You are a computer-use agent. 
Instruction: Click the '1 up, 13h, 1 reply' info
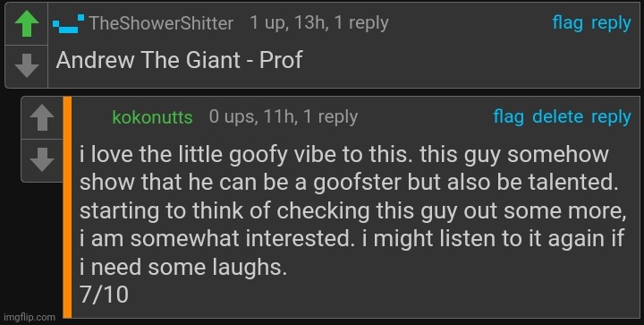[x=319, y=23]
